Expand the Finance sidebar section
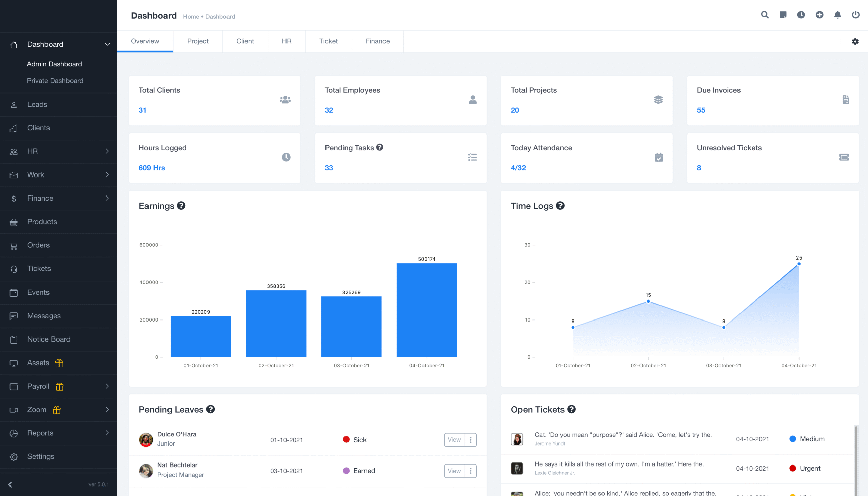The height and width of the screenshot is (496, 868). click(107, 198)
